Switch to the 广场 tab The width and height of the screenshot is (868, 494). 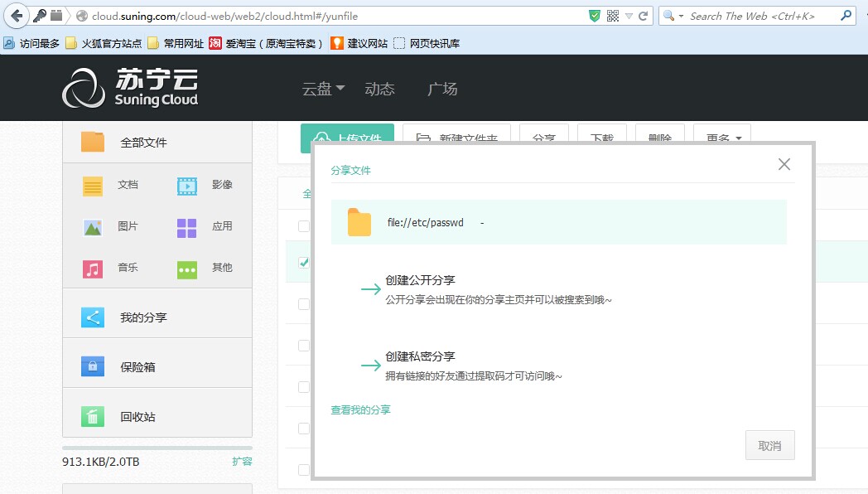click(x=442, y=89)
